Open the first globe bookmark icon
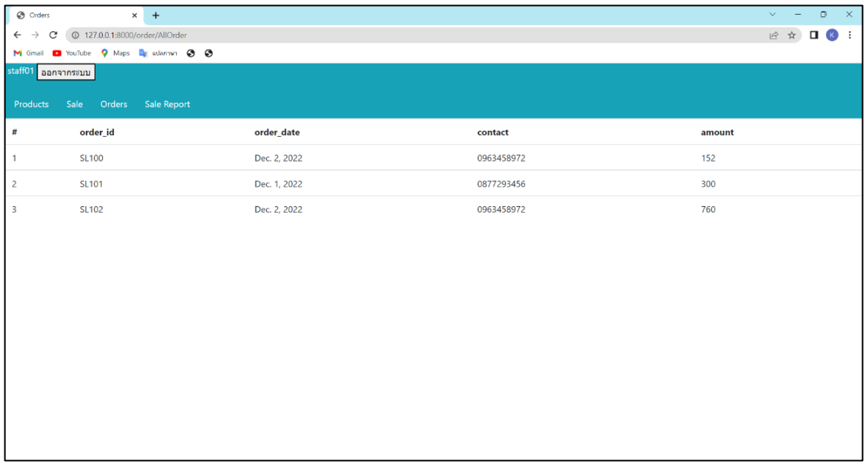 point(191,53)
